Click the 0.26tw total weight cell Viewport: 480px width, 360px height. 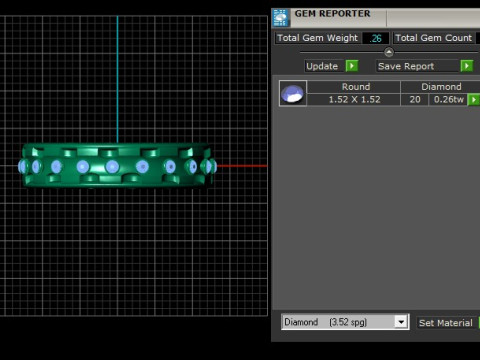[448, 99]
